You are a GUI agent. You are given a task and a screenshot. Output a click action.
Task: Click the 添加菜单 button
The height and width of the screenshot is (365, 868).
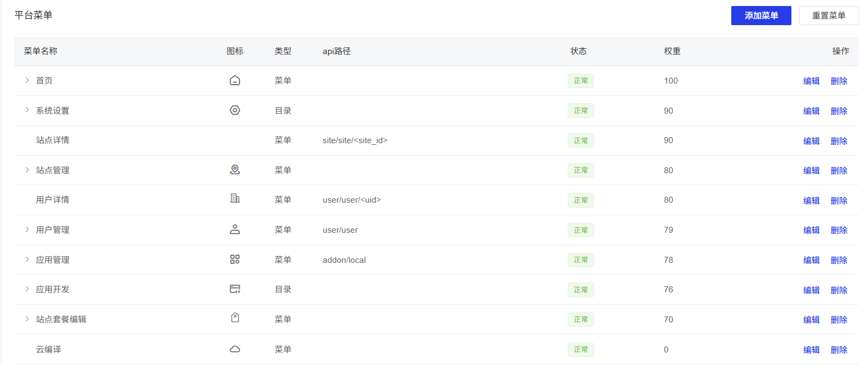pyautogui.click(x=761, y=16)
